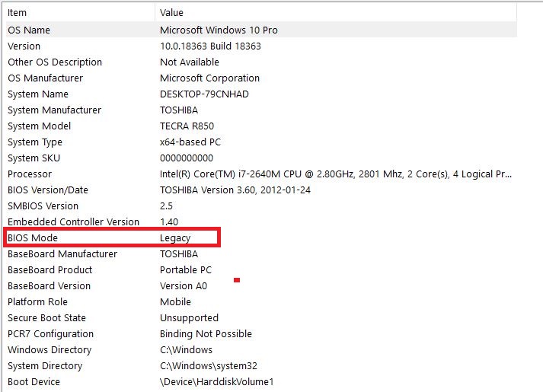Viewport: 543px width, 392px height.
Task: Select the OS Name row
Action: pyautogui.click(x=261, y=30)
